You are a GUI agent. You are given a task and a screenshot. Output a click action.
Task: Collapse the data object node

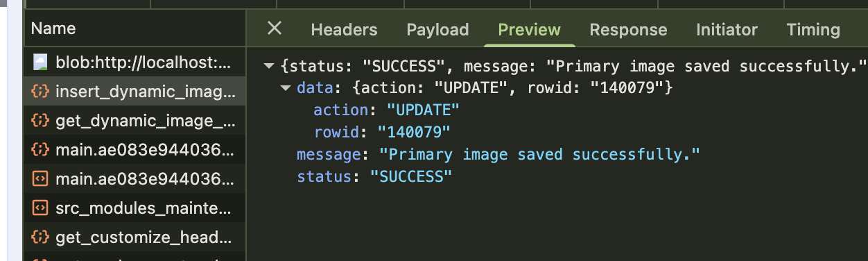click(x=285, y=88)
